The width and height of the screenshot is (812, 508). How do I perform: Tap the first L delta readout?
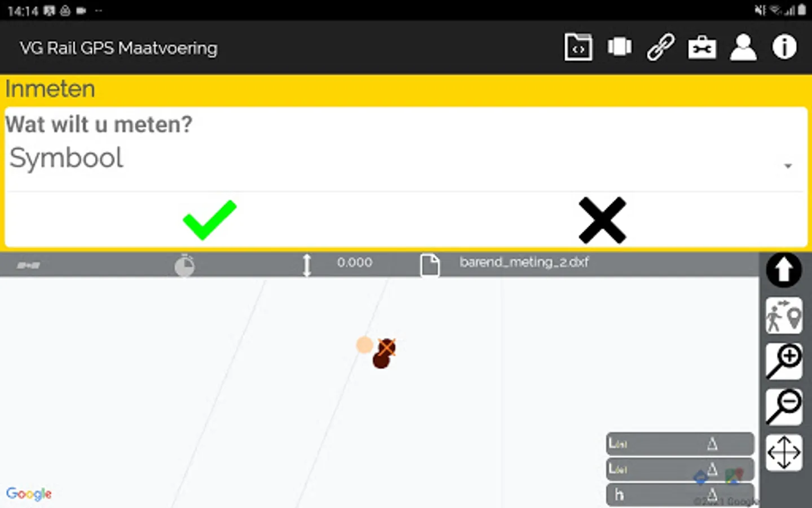pos(680,444)
